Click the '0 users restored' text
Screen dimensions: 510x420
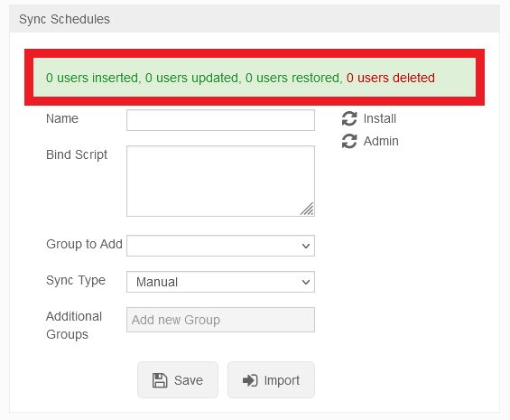click(x=292, y=78)
